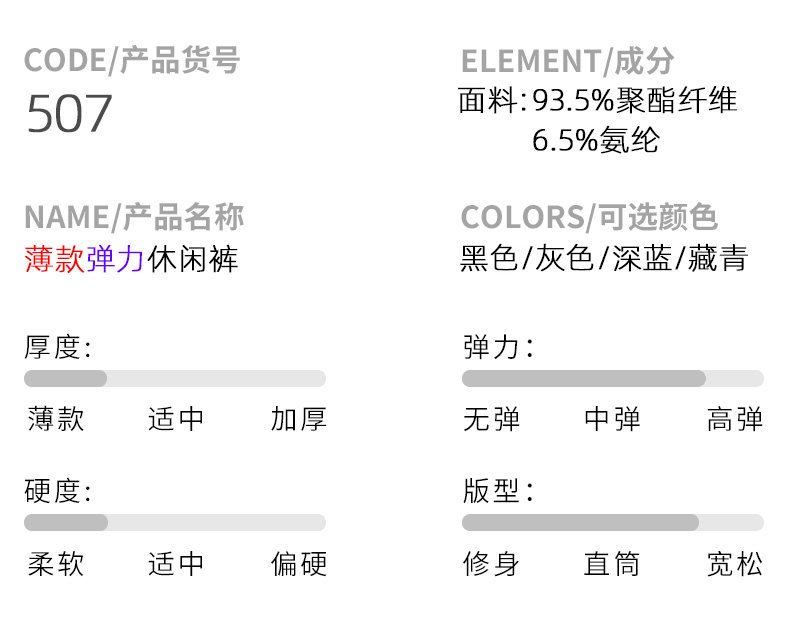Image resolution: width=790 pixels, height=621 pixels.
Task: Select the 偏硬 hardness label
Action: [x=298, y=564]
